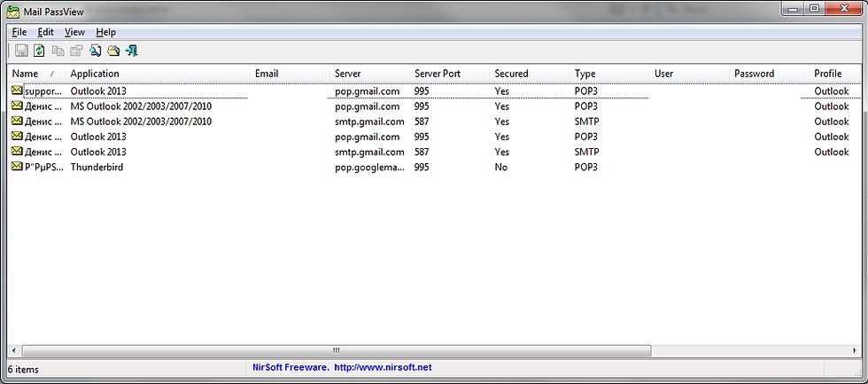Sort by the Server Port column header
This screenshot has height=384, width=868.
tap(450, 74)
